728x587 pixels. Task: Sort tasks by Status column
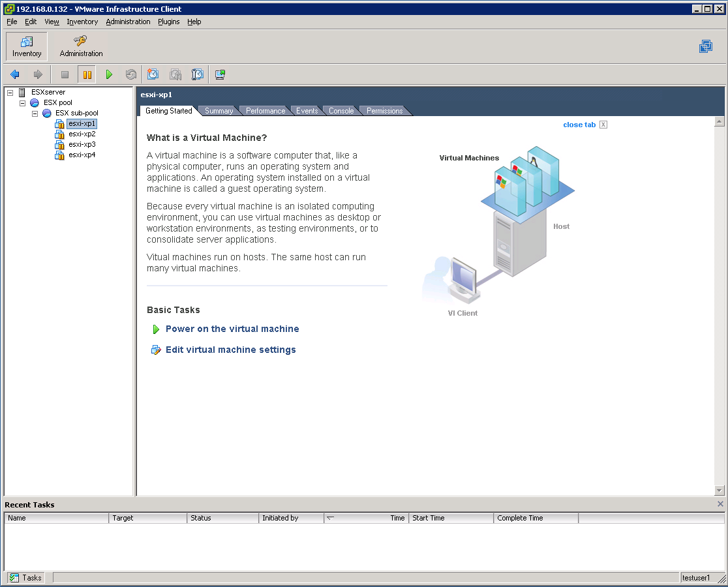[x=223, y=518]
